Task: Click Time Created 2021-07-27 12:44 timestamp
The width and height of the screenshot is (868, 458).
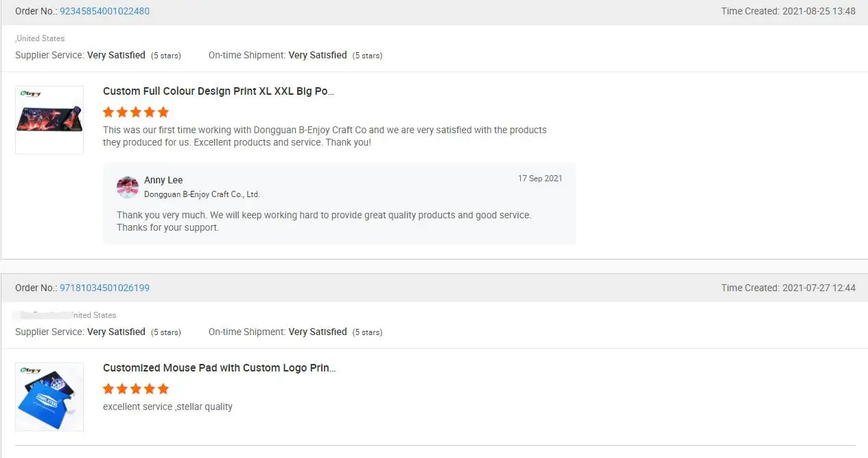Action: coord(788,288)
